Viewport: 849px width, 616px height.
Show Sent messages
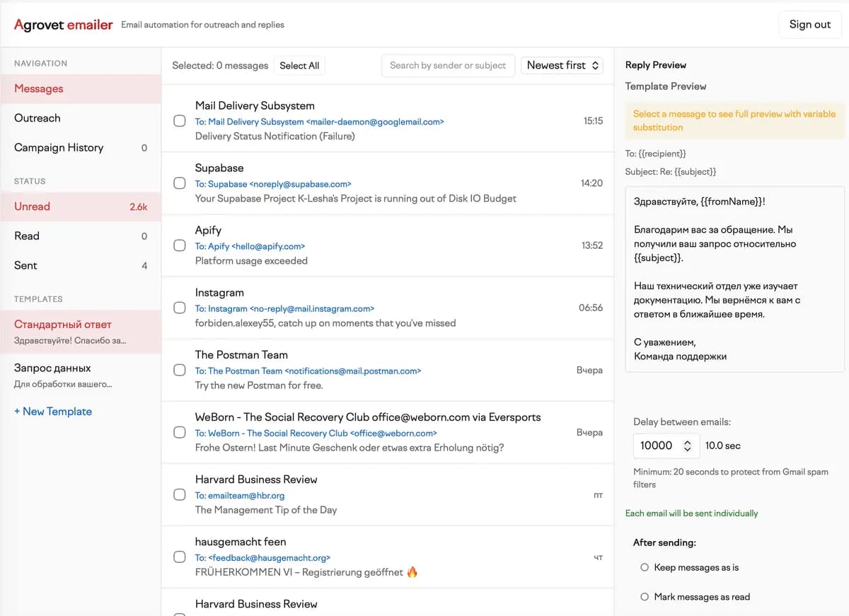[81, 266]
